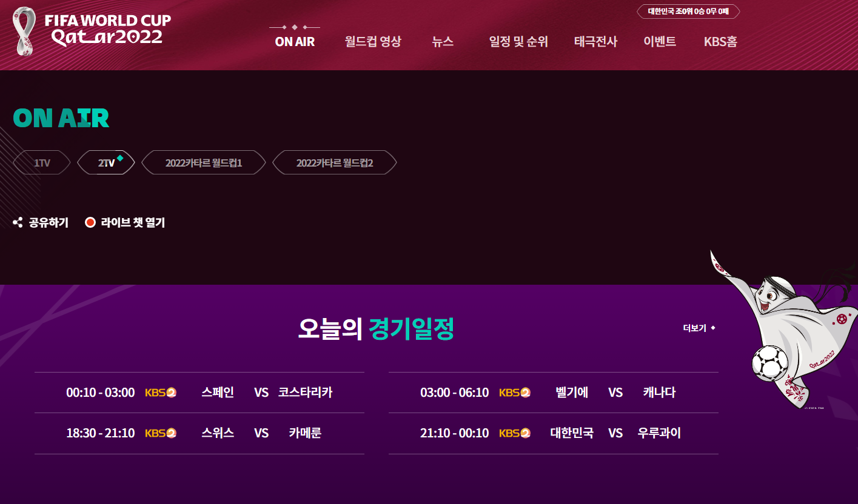858x504 pixels.
Task: Switch to 2022카타르 월드컵1 channel
Action: [204, 162]
